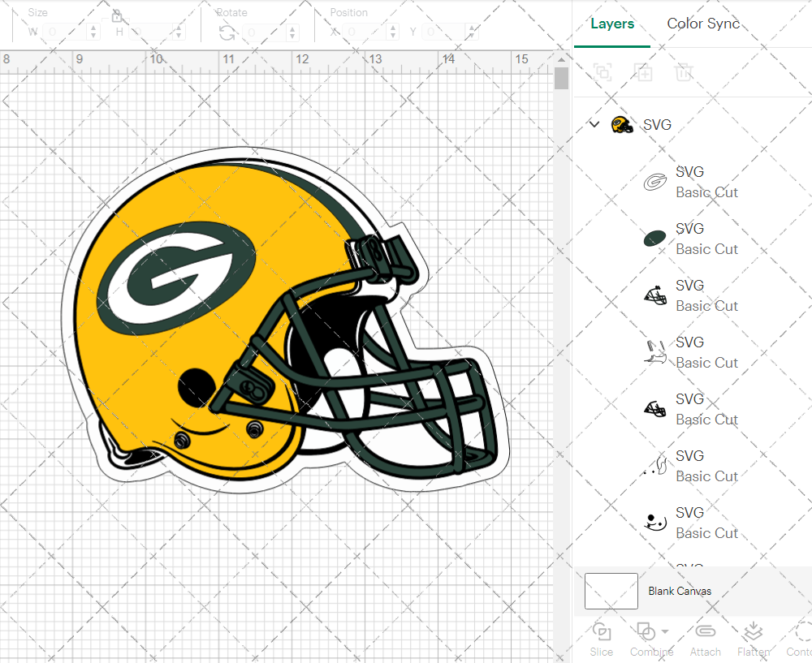Select the seventh SVG layer with black dot thumbnail
Screen dimensions: 812x663
(692, 523)
